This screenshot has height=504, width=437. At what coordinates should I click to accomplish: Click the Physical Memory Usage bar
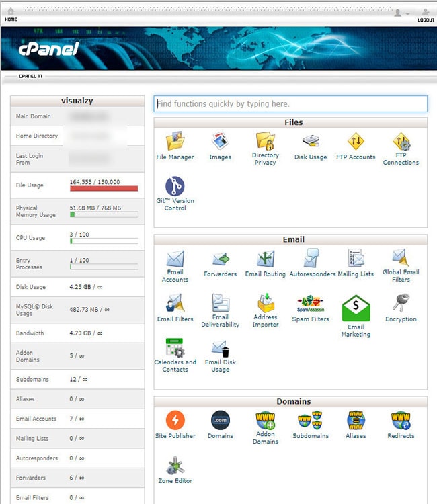pyautogui.click(x=104, y=214)
